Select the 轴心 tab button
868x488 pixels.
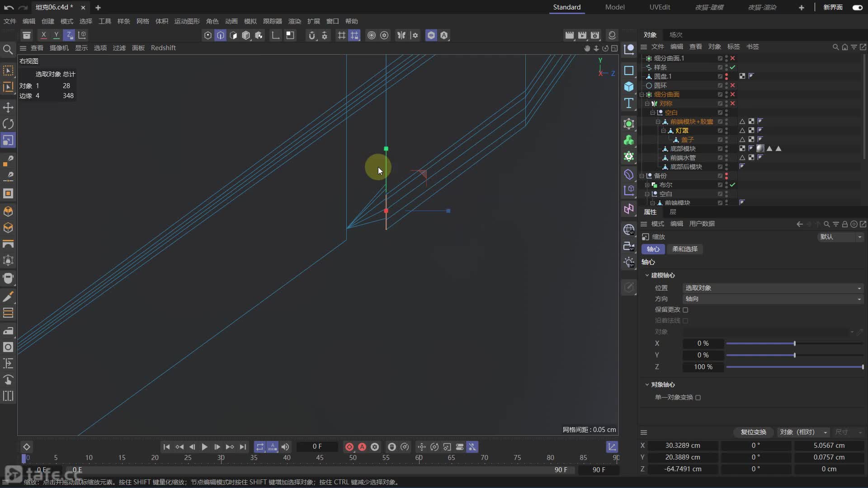pyautogui.click(x=653, y=249)
